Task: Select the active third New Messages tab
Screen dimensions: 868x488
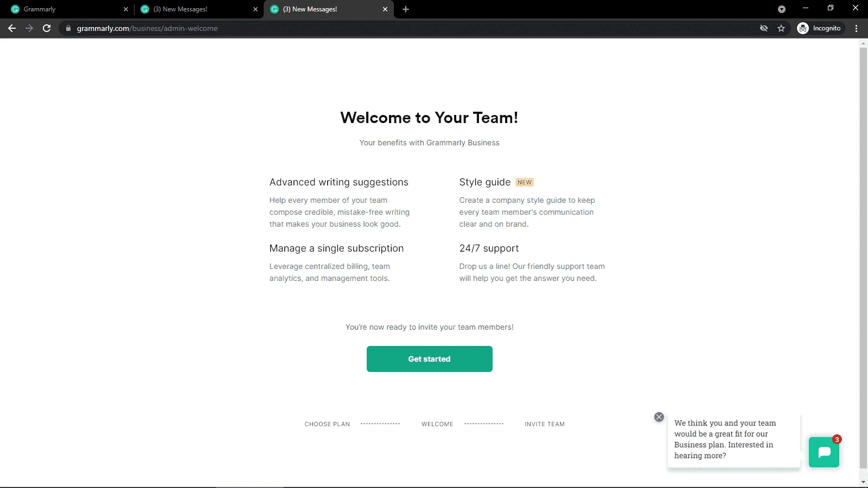Action: pyautogui.click(x=328, y=9)
